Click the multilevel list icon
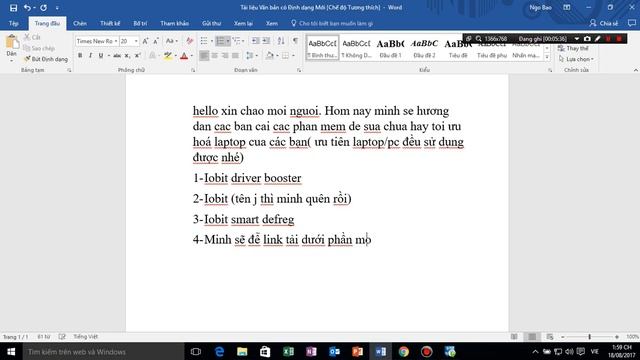Viewport: 640px width, 360px height. click(x=236, y=41)
